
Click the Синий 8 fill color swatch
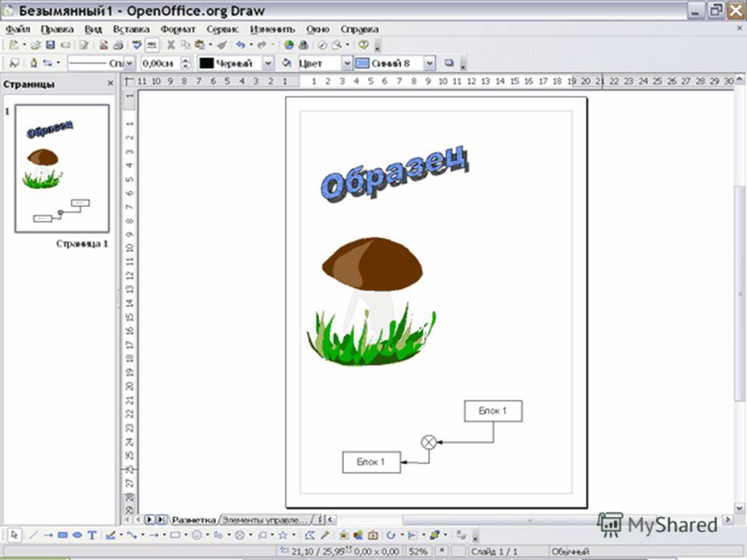click(x=363, y=63)
